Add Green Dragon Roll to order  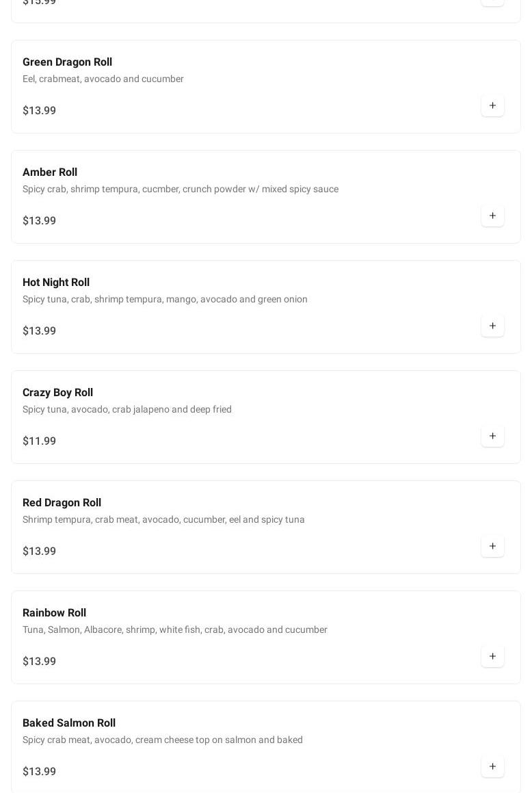coord(492,106)
